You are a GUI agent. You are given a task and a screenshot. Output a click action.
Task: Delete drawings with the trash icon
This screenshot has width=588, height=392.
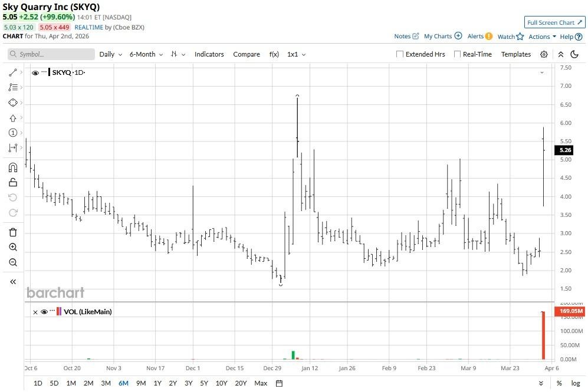pos(13,232)
